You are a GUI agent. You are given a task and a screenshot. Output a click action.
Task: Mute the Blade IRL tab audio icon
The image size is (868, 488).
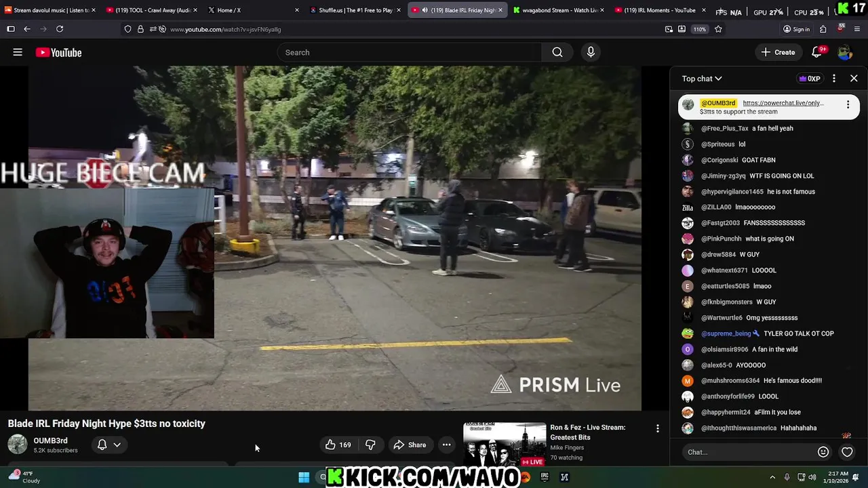425,10
